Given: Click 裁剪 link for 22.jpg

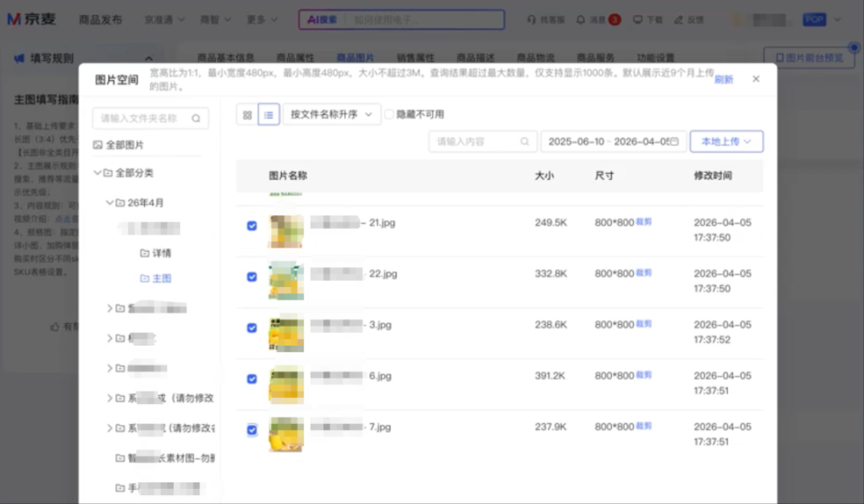Looking at the screenshot, I should tap(643, 273).
